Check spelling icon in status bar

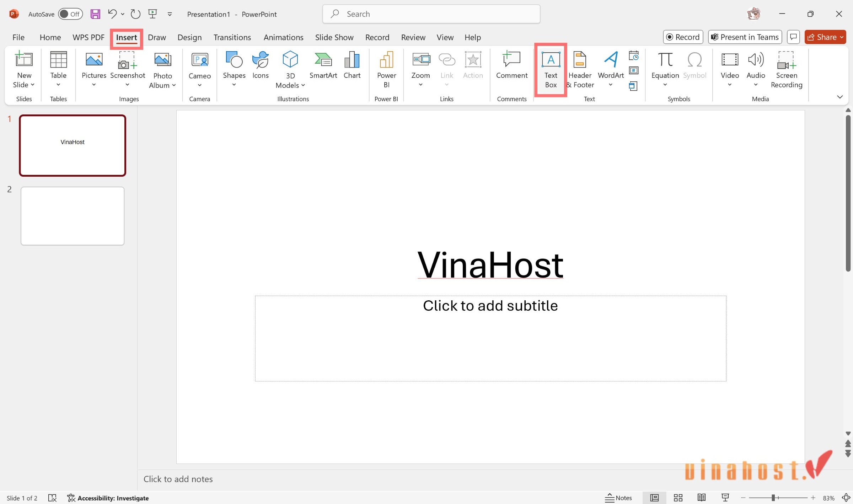coord(52,498)
